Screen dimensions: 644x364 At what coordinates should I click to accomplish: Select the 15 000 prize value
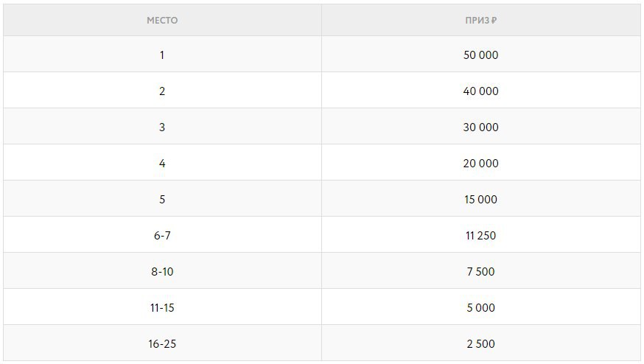tap(480, 199)
